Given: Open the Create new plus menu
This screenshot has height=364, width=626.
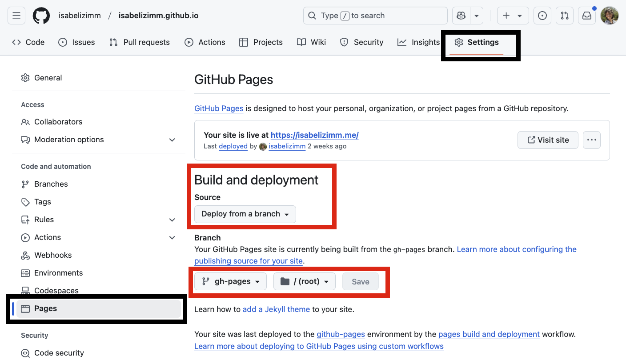Looking at the screenshot, I should point(513,16).
